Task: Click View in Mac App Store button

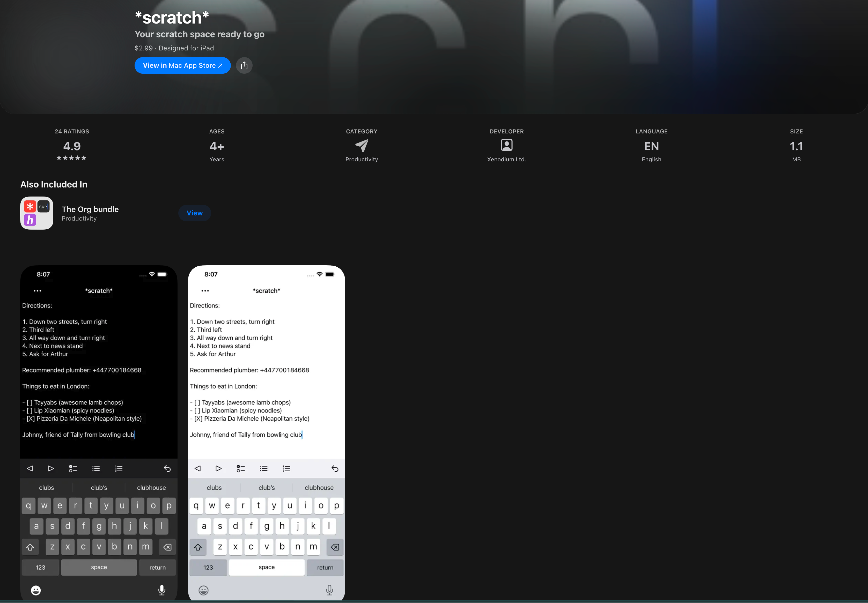Action: (x=183, y=65)
